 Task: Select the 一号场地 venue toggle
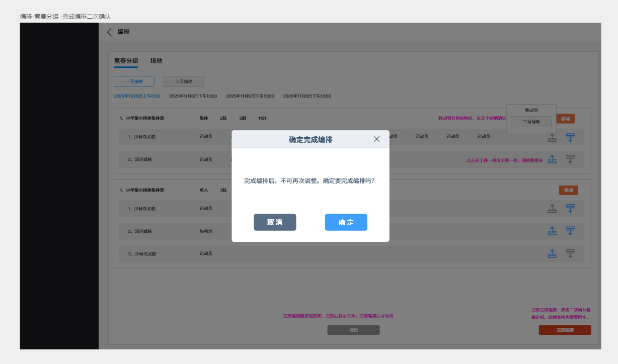134,81
